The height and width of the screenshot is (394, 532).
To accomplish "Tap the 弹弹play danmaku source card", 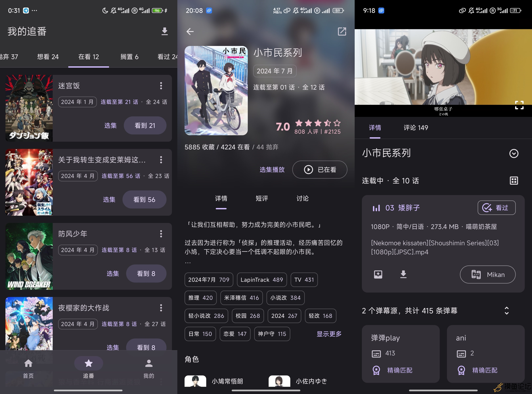I will [400, 354].
